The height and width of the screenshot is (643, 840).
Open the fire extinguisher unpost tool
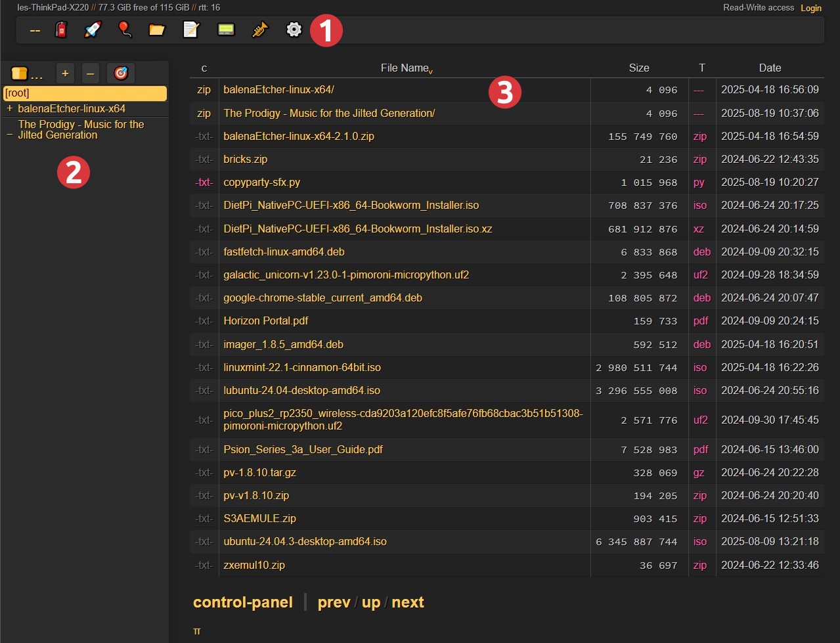click(x=61, y=30)
